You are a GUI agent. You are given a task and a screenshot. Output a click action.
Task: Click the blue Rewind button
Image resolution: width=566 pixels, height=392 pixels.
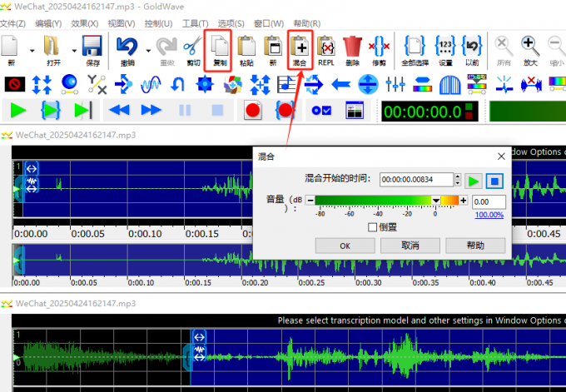[119, 110]
